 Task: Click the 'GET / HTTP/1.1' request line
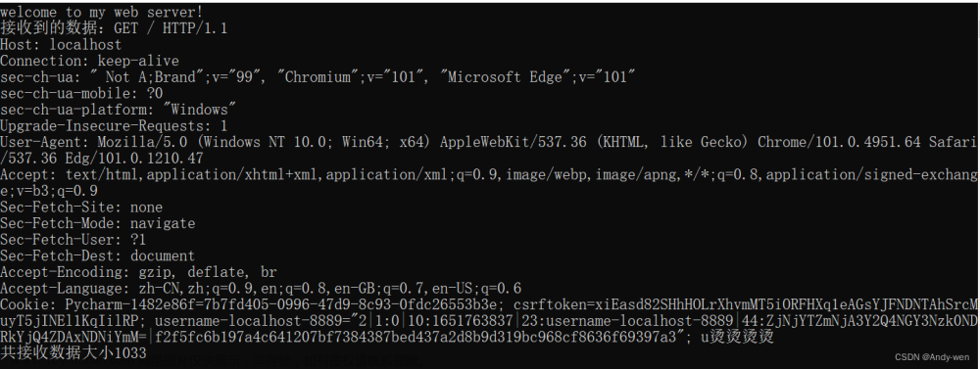click(x=171, y=28)
